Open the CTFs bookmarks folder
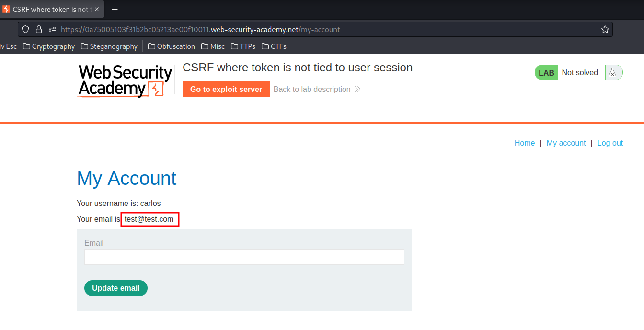The height and width of the screenshot is (330, 644). [x=274, y=46]
